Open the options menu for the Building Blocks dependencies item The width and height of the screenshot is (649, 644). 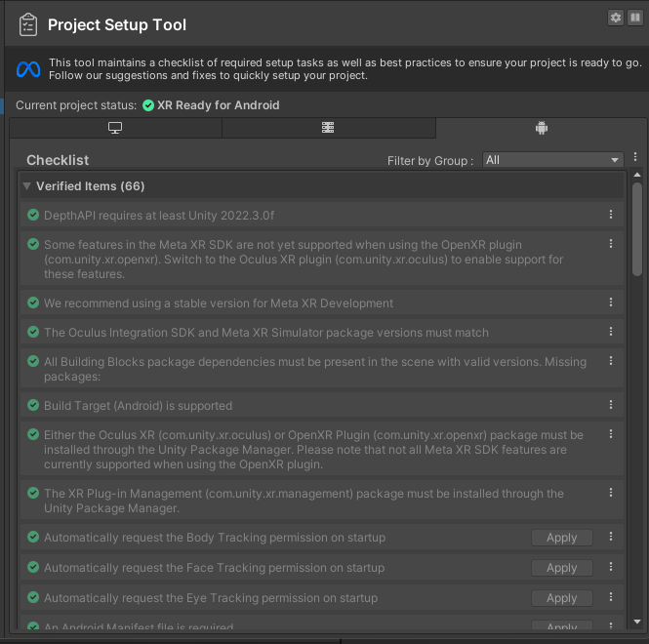click(611, 361)
